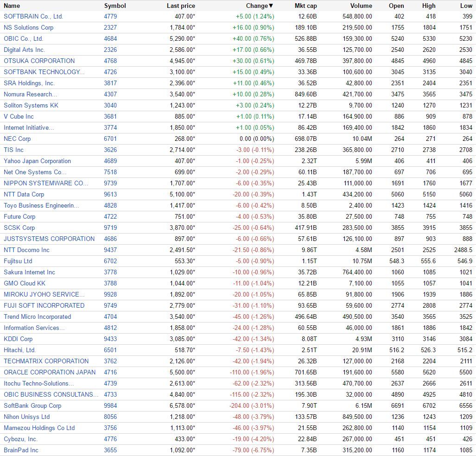Open SRA Holdings, Inc. link
The image size is (476, 456).
coord(29,83)
